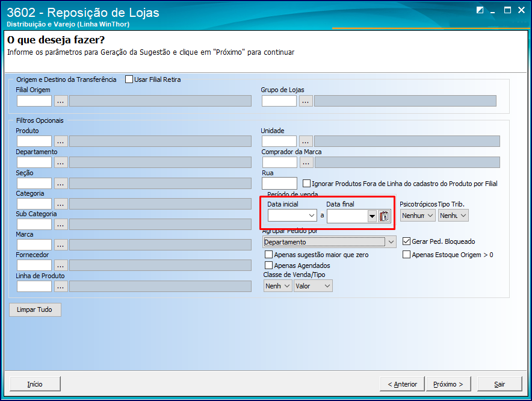The height and width of the screenshot is (401, 532).
Task: Open Sub Categoria search ellipsis button
Action: tap(61, 225)
